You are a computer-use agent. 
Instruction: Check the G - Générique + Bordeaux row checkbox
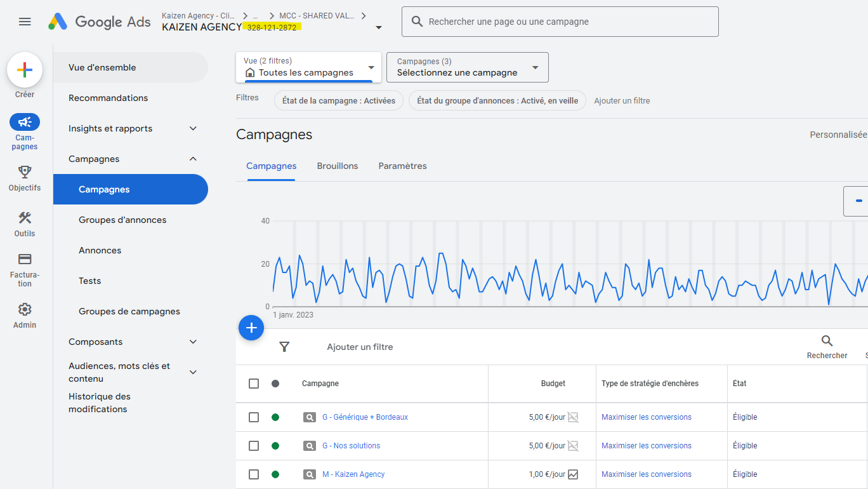(x=254, y=417)
